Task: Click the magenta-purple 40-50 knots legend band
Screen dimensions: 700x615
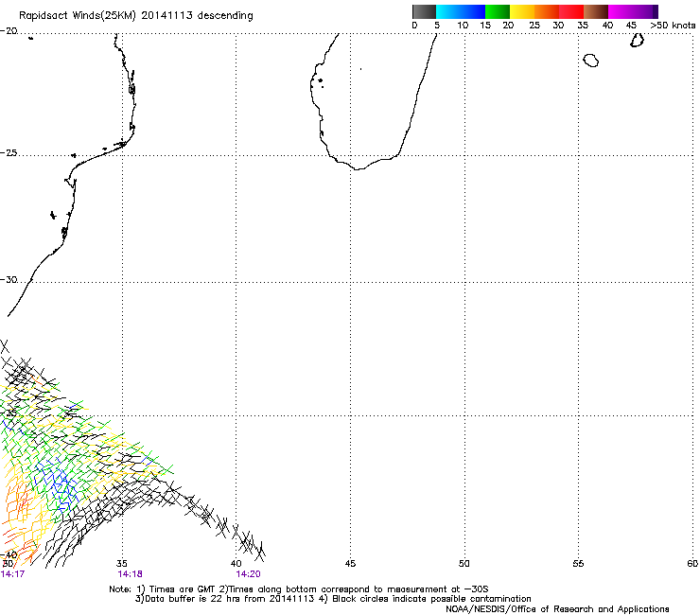Action: (633, 11)
